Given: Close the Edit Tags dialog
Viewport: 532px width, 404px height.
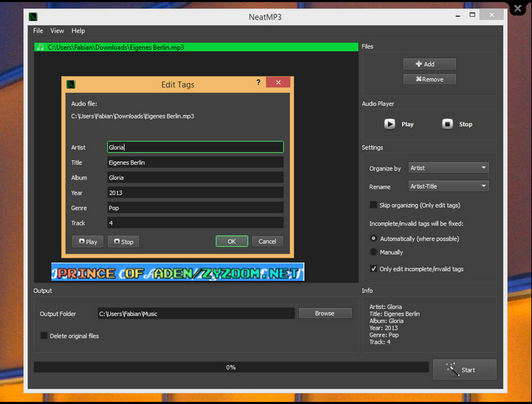Looking at the screenshot, I should [278, 82].
